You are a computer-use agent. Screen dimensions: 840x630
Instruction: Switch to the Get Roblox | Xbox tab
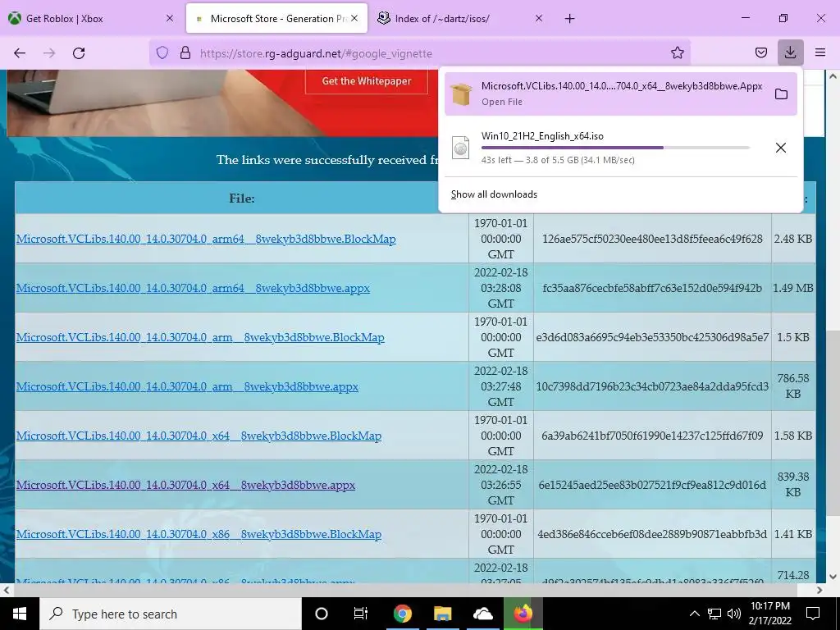tap(91, 19)
